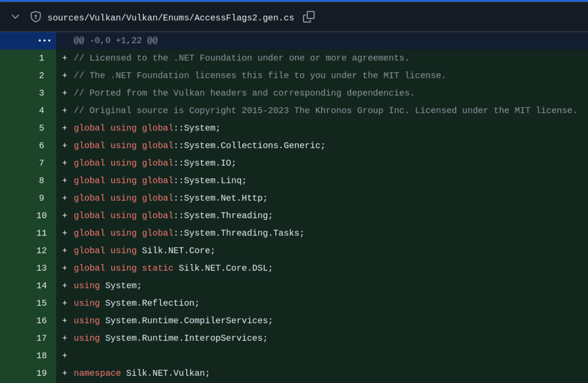588x383 pixels.
Task: Select line number 5
Action: pyautogui.click(x=41, y=128)
